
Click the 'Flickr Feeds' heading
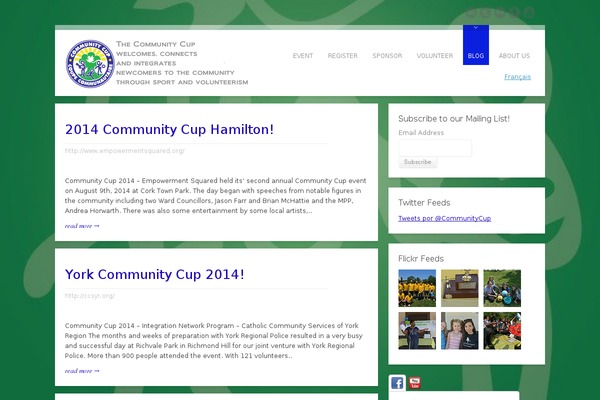pyautogui.click(x=421, y=259)
